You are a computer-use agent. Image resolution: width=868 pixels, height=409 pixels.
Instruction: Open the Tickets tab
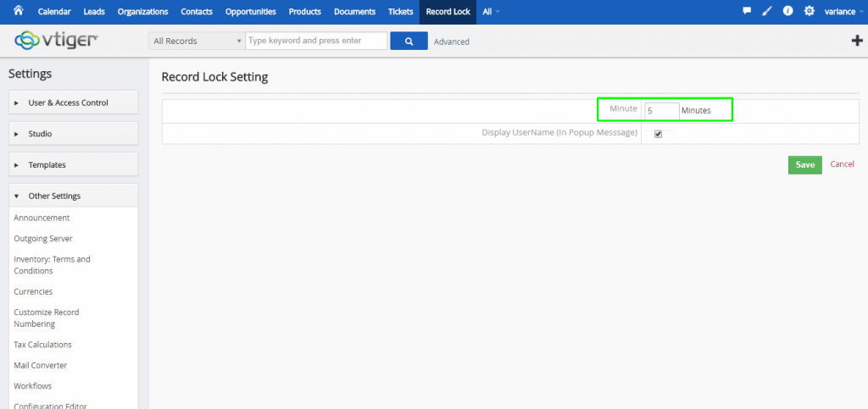click(401, 12)
